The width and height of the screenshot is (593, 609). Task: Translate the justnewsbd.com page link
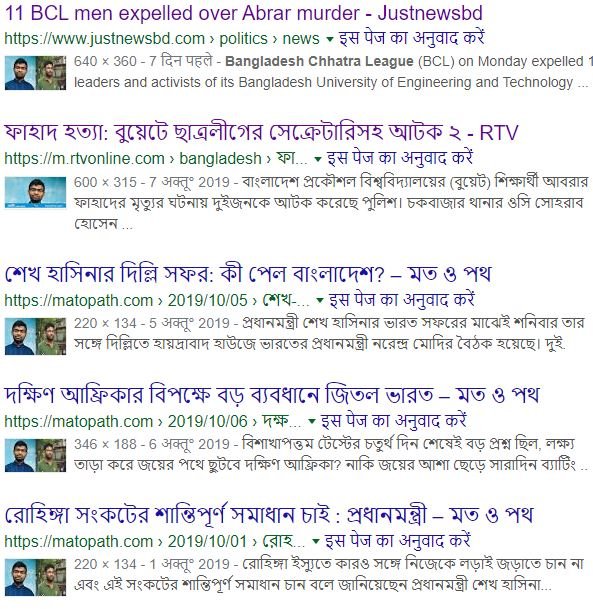[412, 38]
